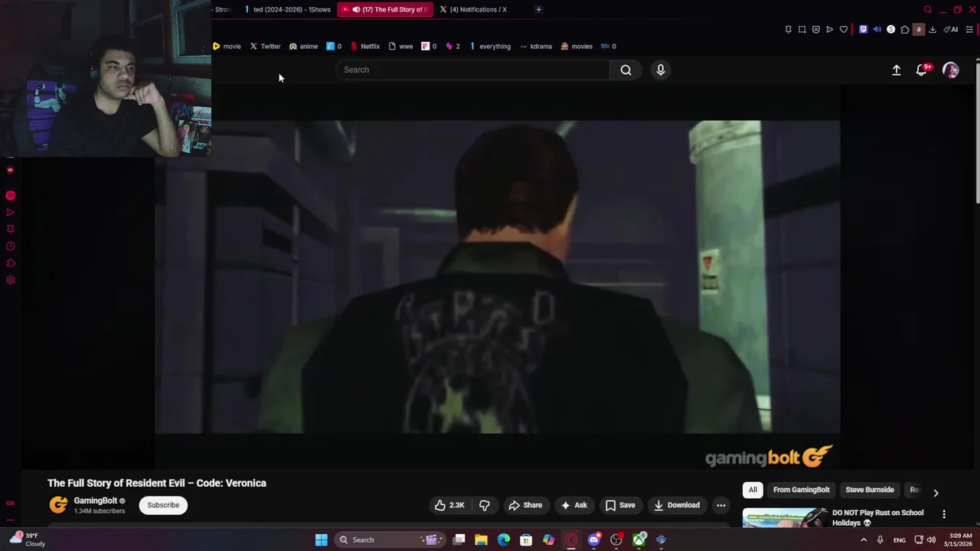The width and height of the screenshot is (980, 551).
Task: Click the YouTube search magnifier button
Action: pyautogui.click(x=626, y=70)
